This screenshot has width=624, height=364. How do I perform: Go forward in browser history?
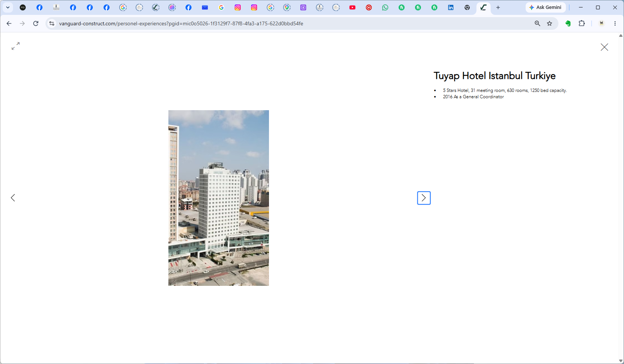point(22,23)
